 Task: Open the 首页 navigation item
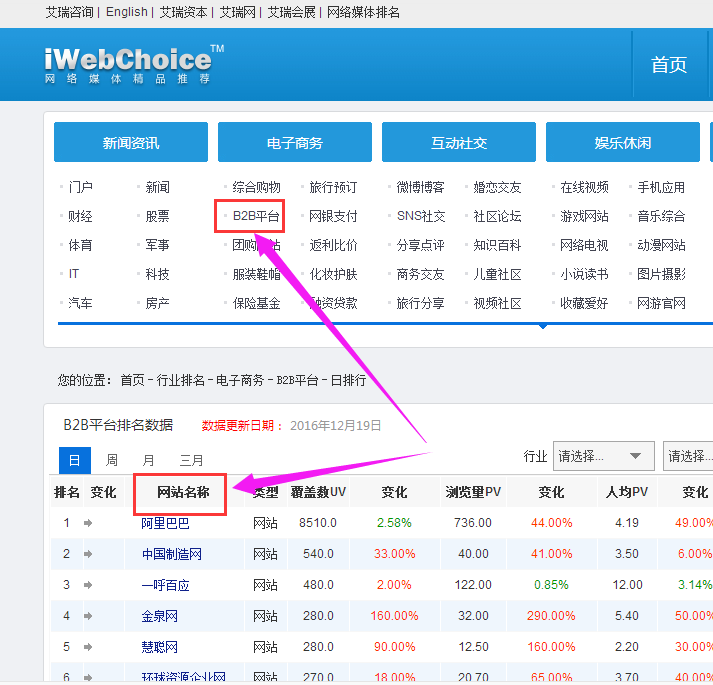(x=668, y=65)
